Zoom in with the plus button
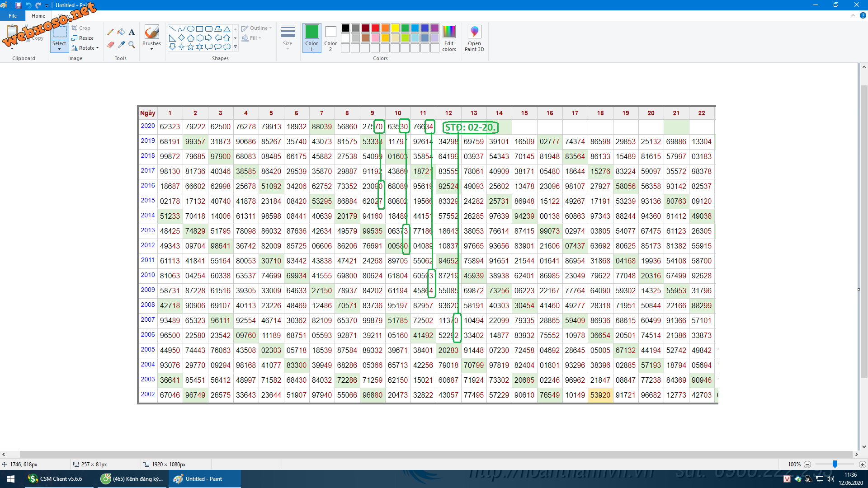 (x=863, y=465)
